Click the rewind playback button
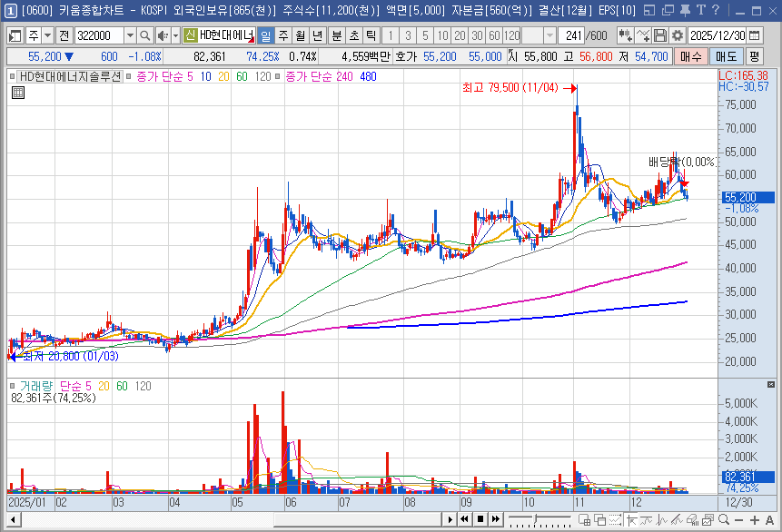 coord(465,519)
